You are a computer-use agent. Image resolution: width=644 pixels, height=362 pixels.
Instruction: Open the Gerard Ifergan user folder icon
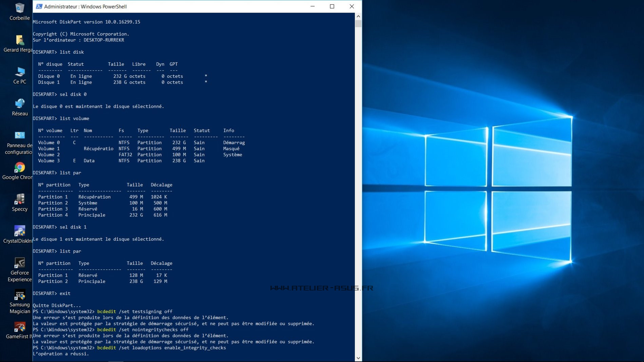pyautogui.click(x=19, y=40)
